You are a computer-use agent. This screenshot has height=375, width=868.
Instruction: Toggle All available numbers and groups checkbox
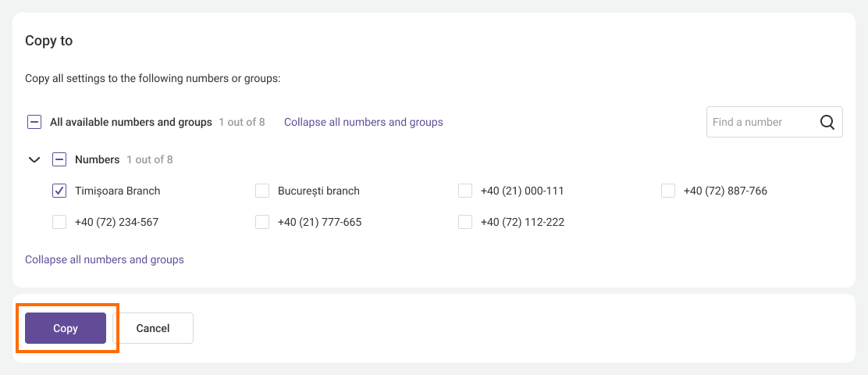(x=34, y=122)
